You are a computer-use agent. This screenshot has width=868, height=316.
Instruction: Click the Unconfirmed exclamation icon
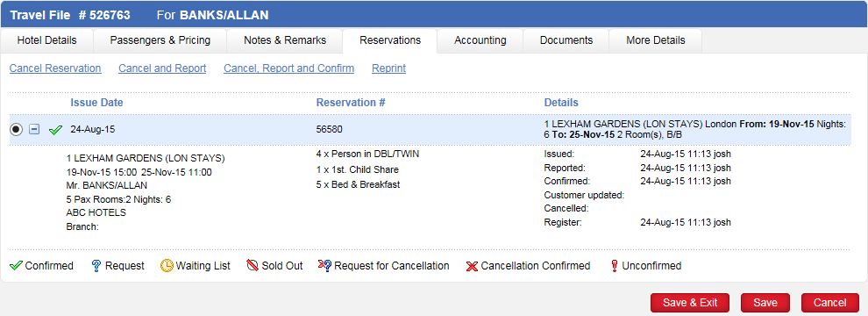[x=614, y=266]
